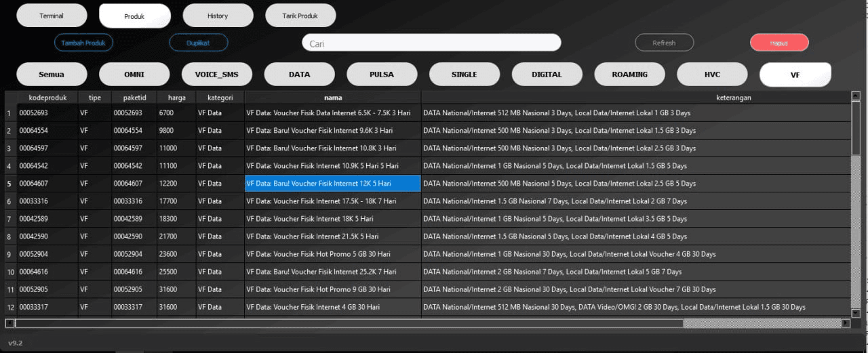Show PULSA category products
The image size is (868, 353).
382,75
